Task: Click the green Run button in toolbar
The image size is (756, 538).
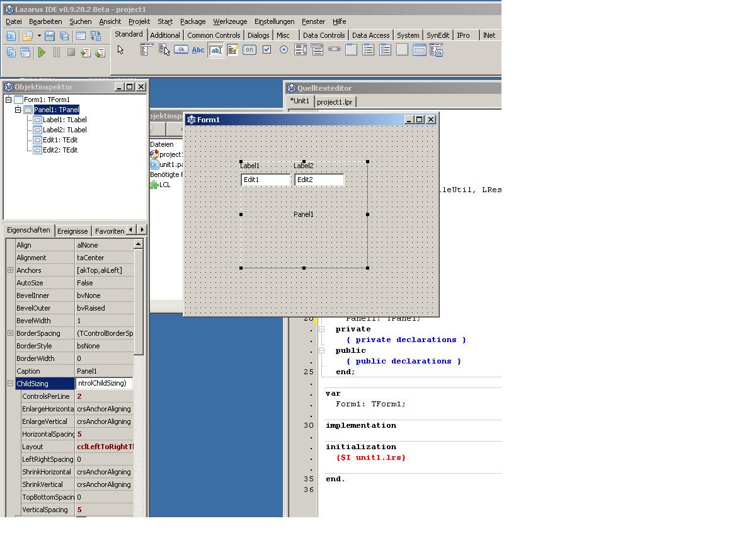Action: click(42, 52)
